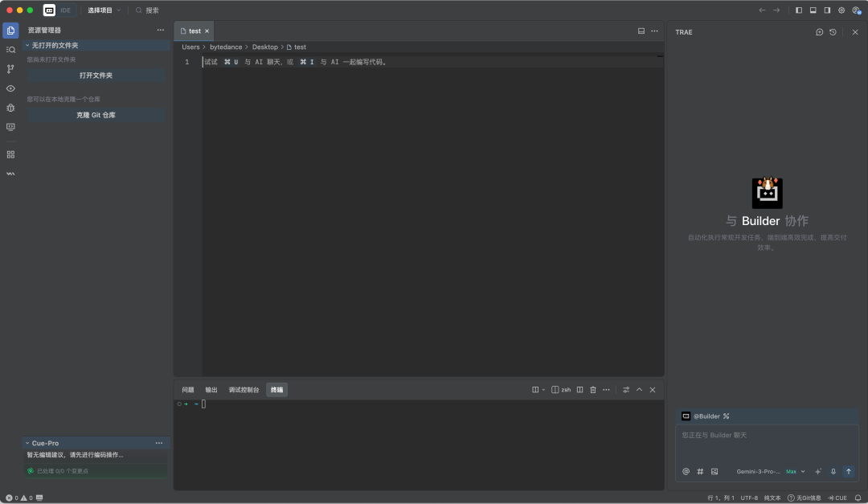
Task: Open the new terminal profile dropdown arrow
Action: point(543,390)
